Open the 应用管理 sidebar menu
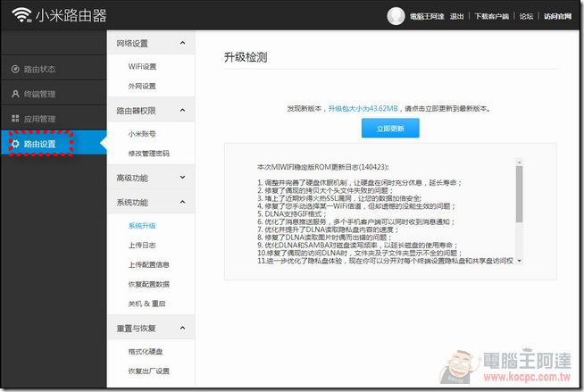Screen dimensions: 584x392 (54, 119)
